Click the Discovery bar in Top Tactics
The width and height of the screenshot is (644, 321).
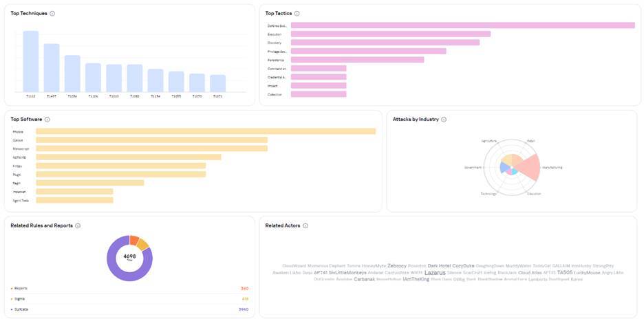(x=385, y=43)
